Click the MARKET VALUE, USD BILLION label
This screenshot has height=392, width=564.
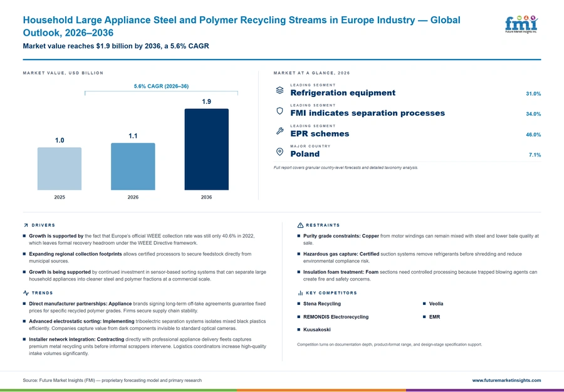(x=63, y=73)
